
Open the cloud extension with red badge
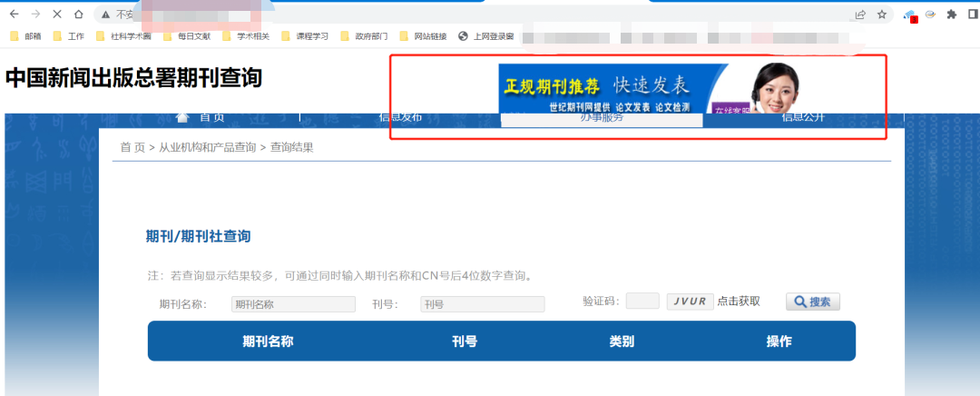tap(911, 15)
